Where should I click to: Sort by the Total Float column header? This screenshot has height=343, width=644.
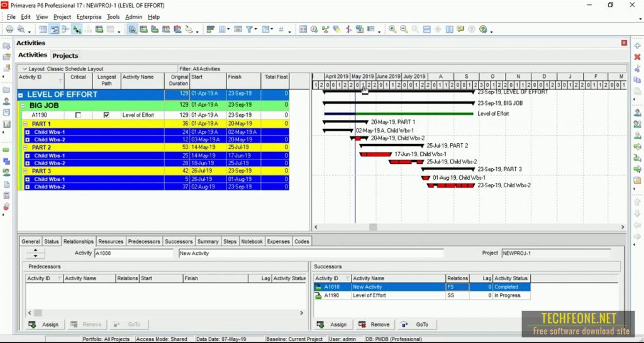pyautogui.click(x=275, y=80)
